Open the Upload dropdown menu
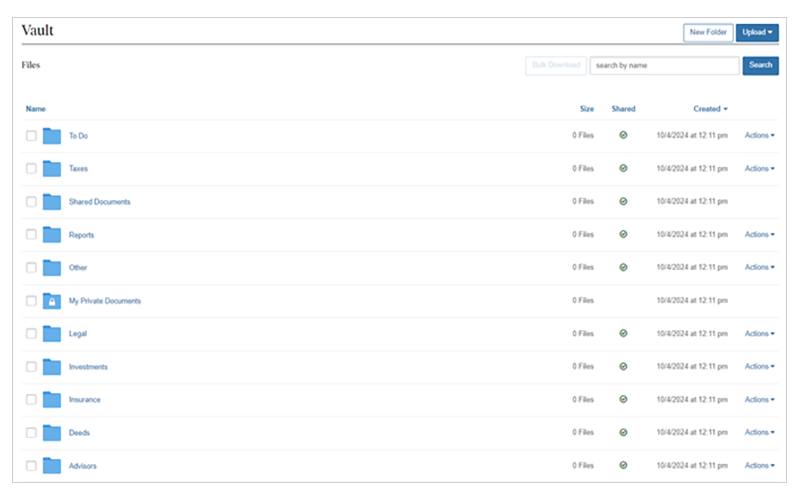 [757, 33]
